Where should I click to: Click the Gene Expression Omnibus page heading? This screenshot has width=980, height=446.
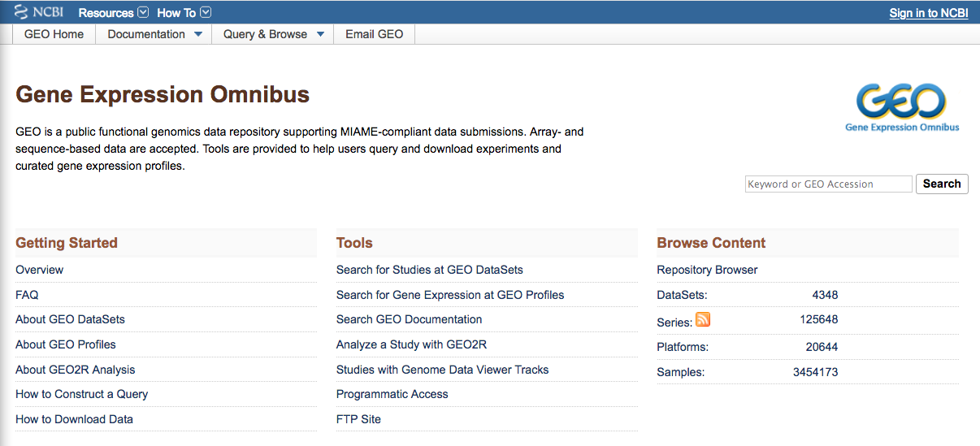click(163, 94)
